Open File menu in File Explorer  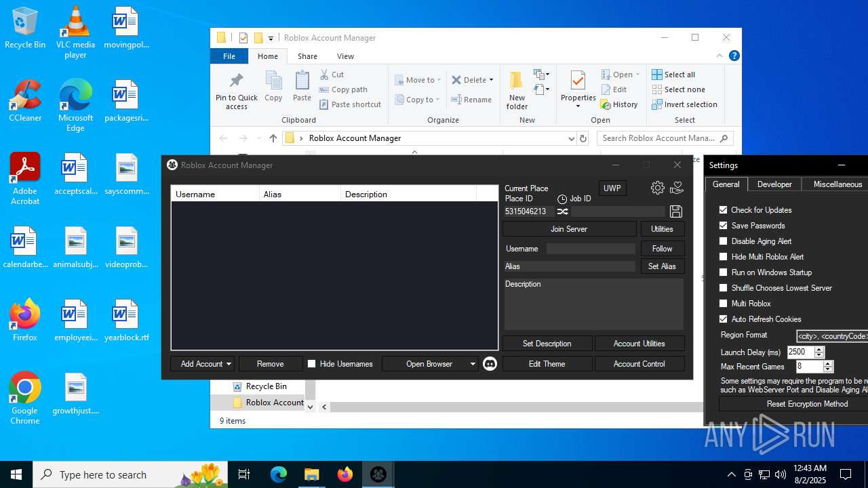pyautogui.click(x=229, y=56)
